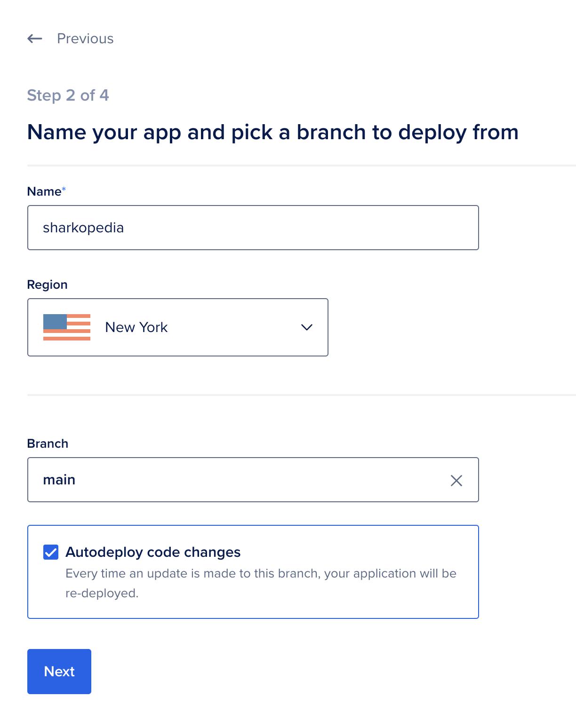Click the 'Previous' link to go back
Viewport: 576px width, 728px height.
tap(85, 39)
